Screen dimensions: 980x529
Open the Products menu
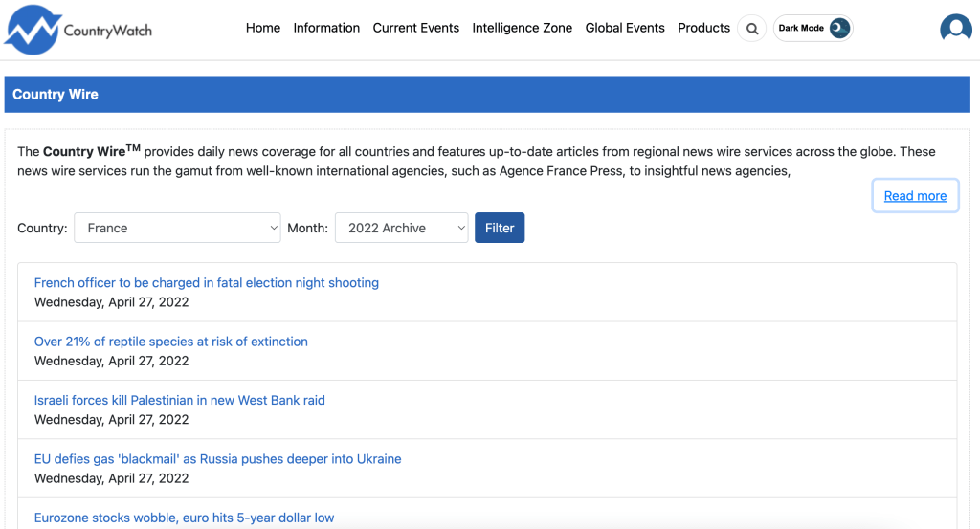(x=703, y=28)
